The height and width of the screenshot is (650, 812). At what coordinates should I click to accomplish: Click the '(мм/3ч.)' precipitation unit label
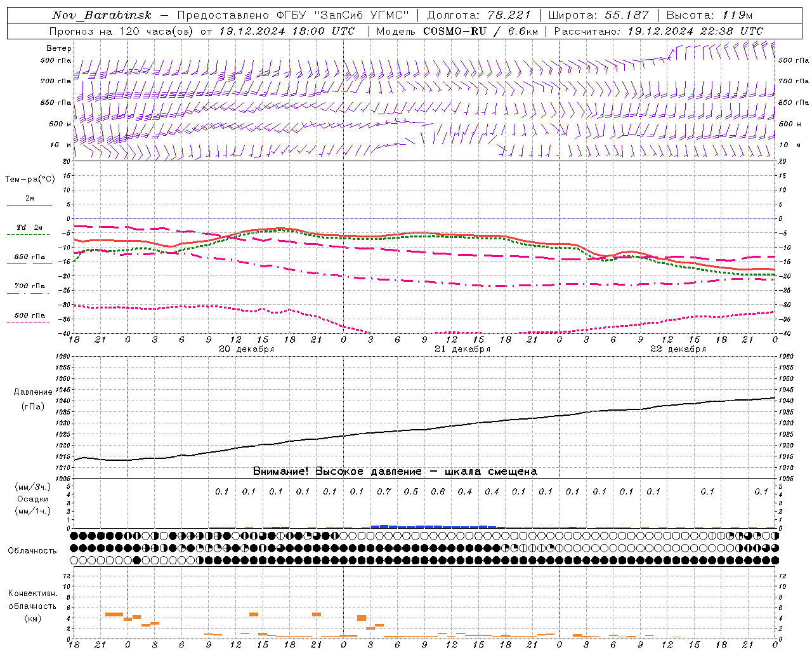click(32, 487)
